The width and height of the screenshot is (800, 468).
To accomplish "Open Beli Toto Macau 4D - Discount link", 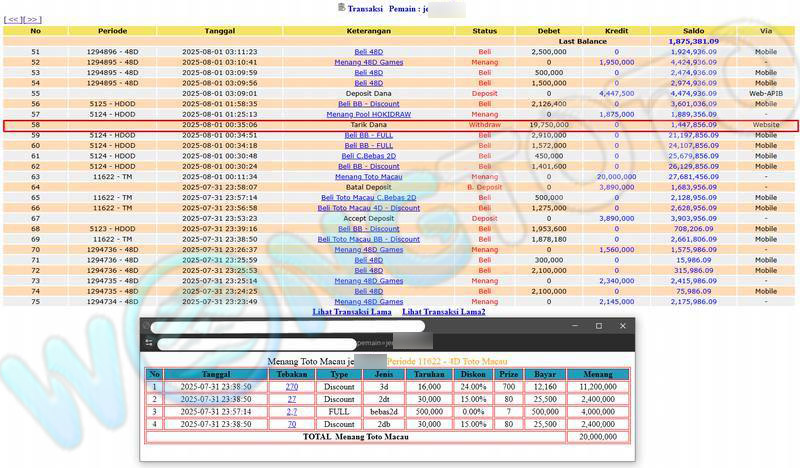I will point(368,208).
